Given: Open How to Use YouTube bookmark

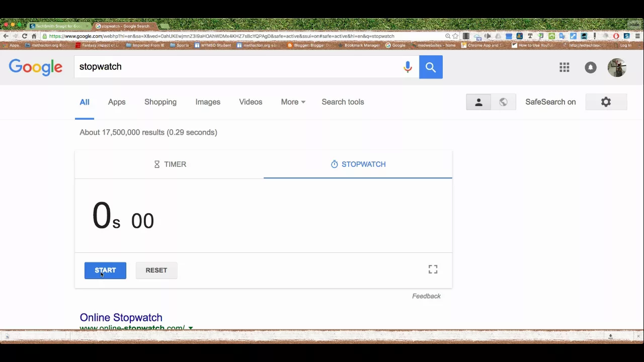Looking at the screenshot, I should [x=532, y=45].
